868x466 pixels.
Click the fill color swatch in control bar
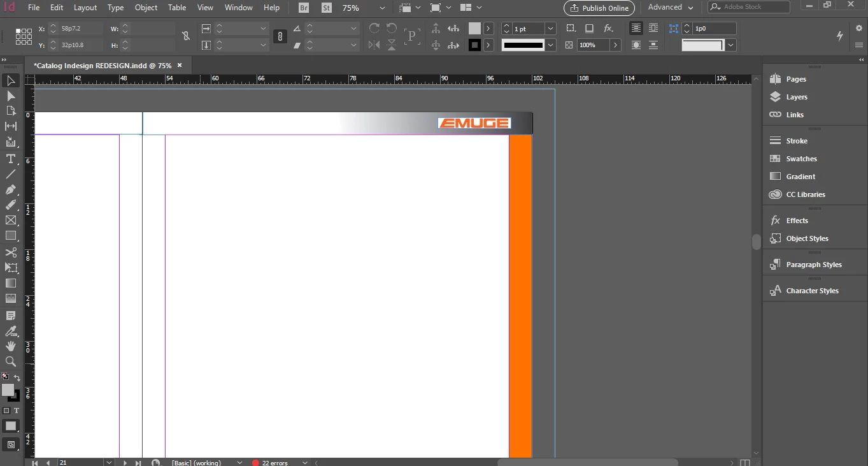pos(474,29)
